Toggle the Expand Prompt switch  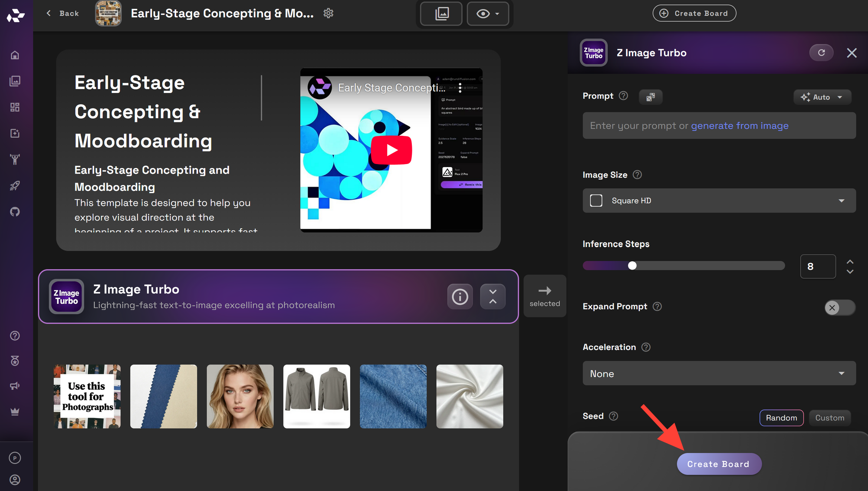pyautogui.click(x=839, y=307)
